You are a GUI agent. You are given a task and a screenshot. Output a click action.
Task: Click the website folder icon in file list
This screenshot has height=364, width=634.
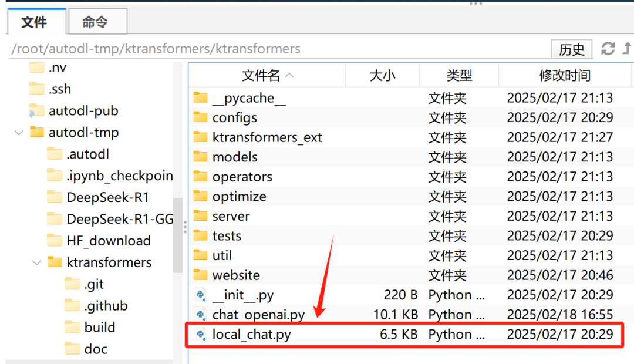click(201, 275)
